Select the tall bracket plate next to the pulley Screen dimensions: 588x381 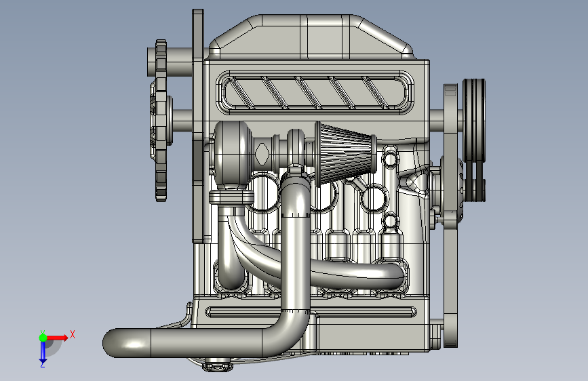[x=450, y=216]
